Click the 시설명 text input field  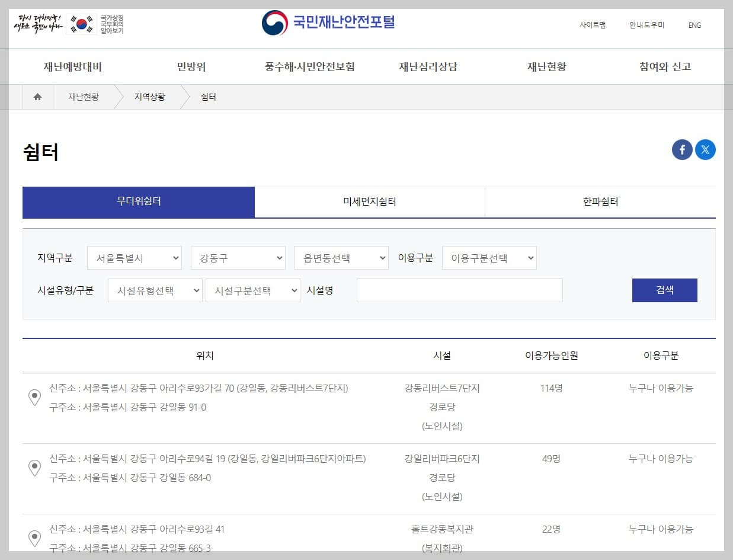(x=459, y=290)
